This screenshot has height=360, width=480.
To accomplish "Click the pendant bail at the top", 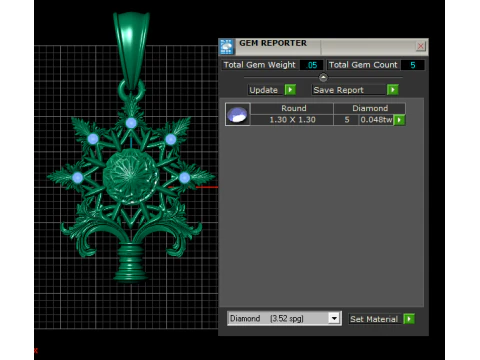I will 131,50.
